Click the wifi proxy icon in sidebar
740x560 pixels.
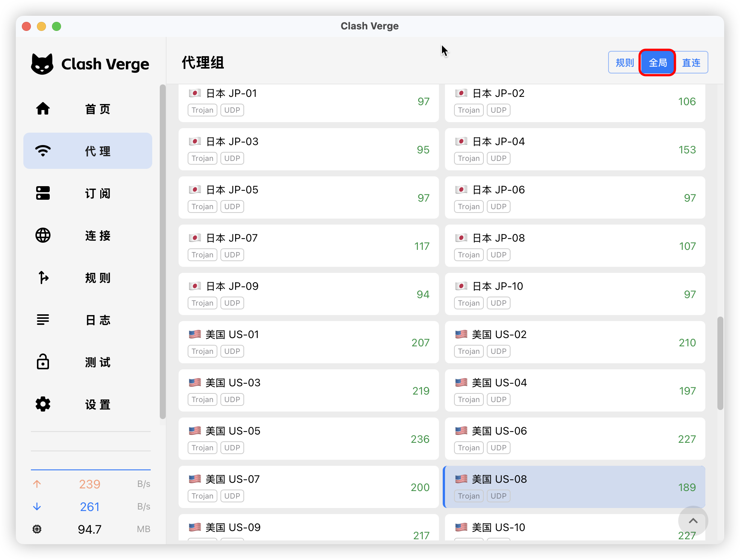(x=43, y=151)
